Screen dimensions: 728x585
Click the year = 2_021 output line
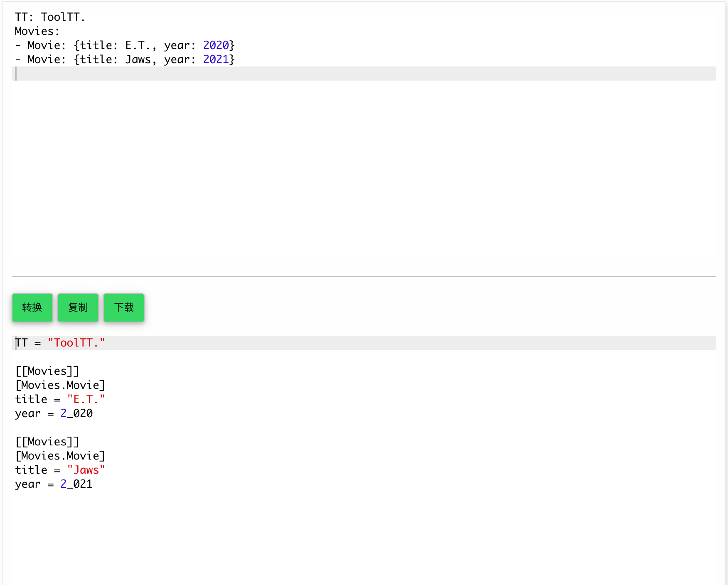click(x=54, y=484)
